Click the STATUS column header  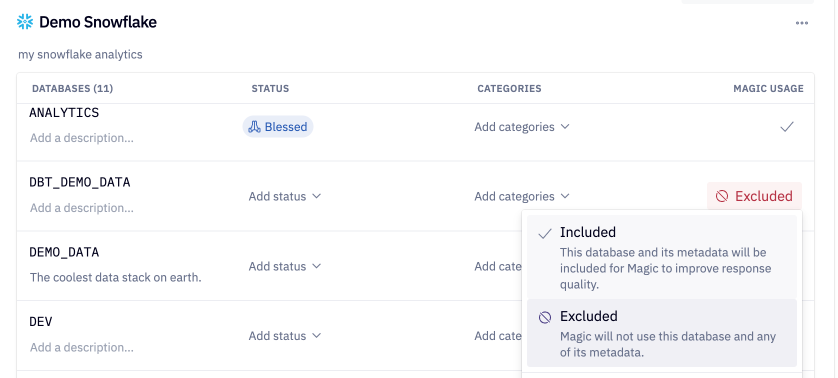(x=270, y=89)
